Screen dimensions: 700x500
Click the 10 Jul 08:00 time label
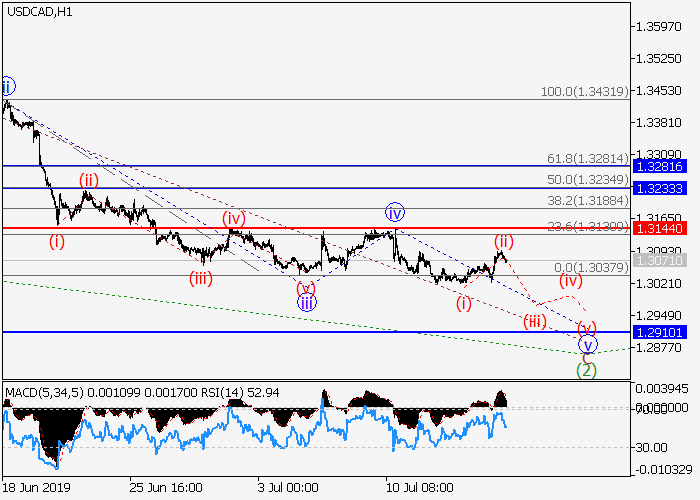(417, 489)
